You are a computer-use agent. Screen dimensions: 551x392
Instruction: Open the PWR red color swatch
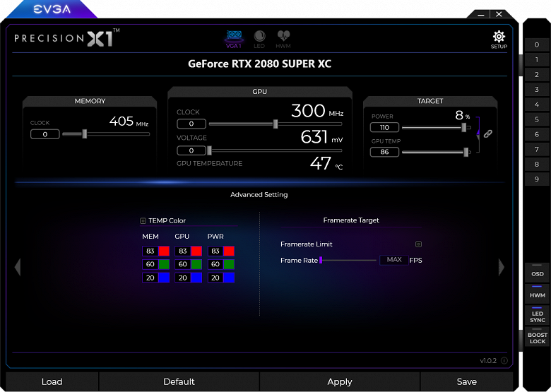229,251
